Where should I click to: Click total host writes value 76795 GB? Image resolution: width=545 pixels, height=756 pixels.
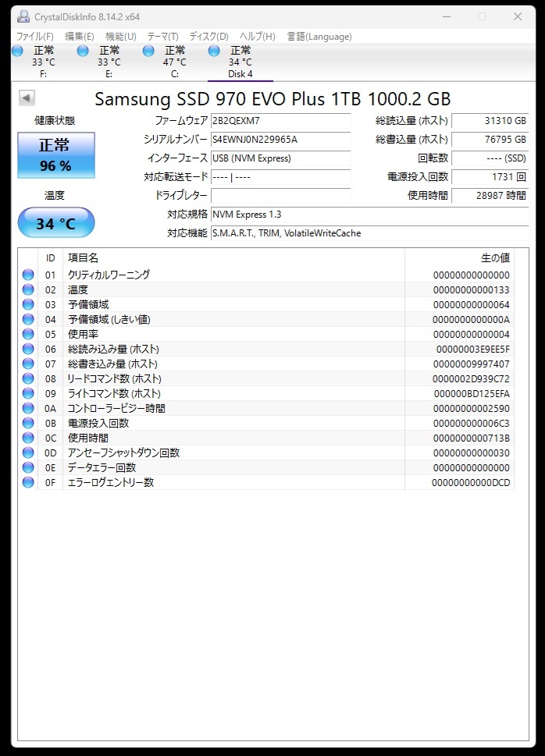(x=490, y=140)
